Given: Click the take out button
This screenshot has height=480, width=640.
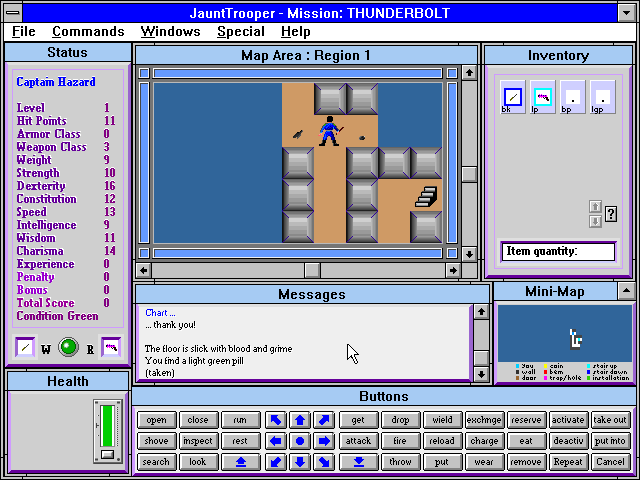Looking at the screenshot, I should coord(610,420).
